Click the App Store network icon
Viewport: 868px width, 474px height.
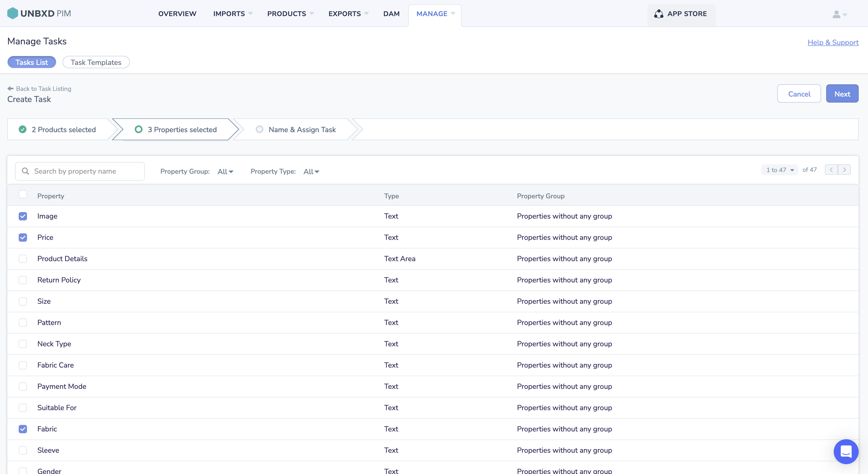pyautogui.click(x=659, y=14)
